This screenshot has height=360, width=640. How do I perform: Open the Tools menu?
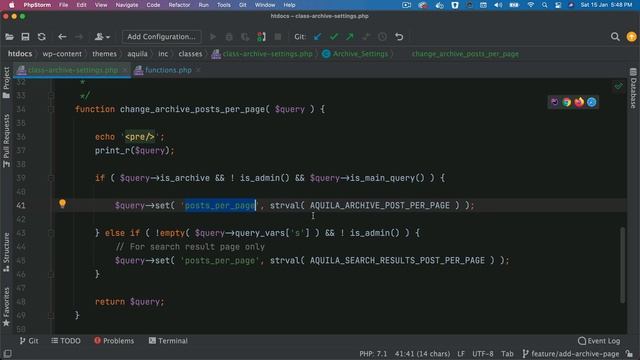coord(224,5)
